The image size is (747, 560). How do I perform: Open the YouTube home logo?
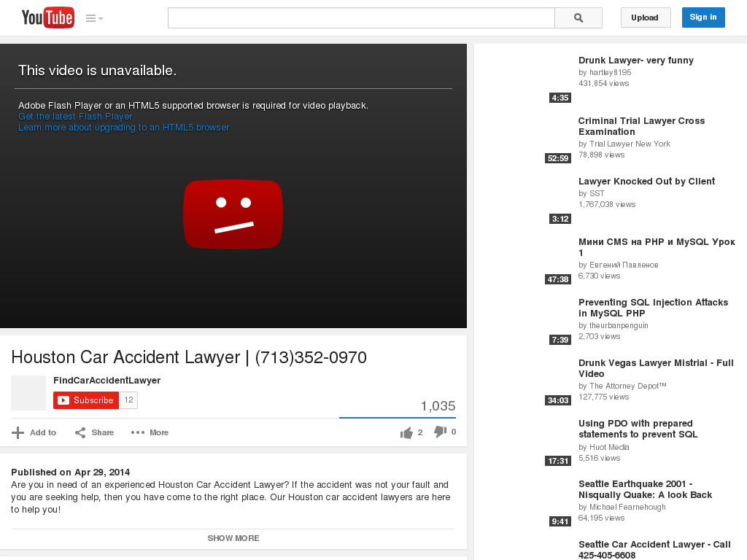47,17
